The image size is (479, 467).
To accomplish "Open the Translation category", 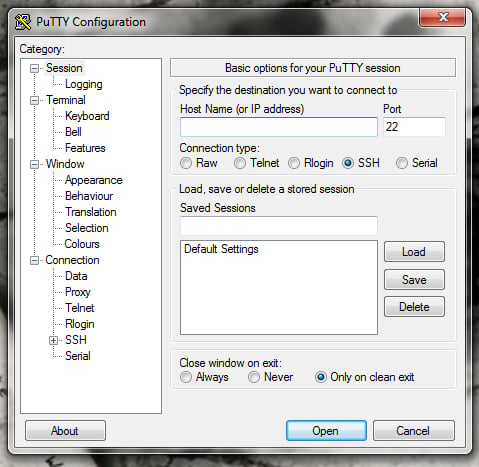I will [x=91, y=212].
